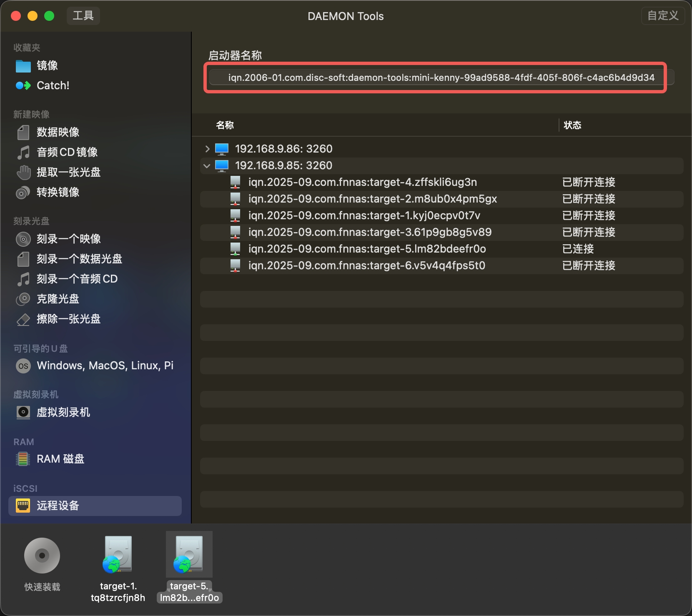Image resolution: width=692 pixels, height=616 pixels.
Task: Click 已连接 status of target-5
Action: tap(578, 249)
